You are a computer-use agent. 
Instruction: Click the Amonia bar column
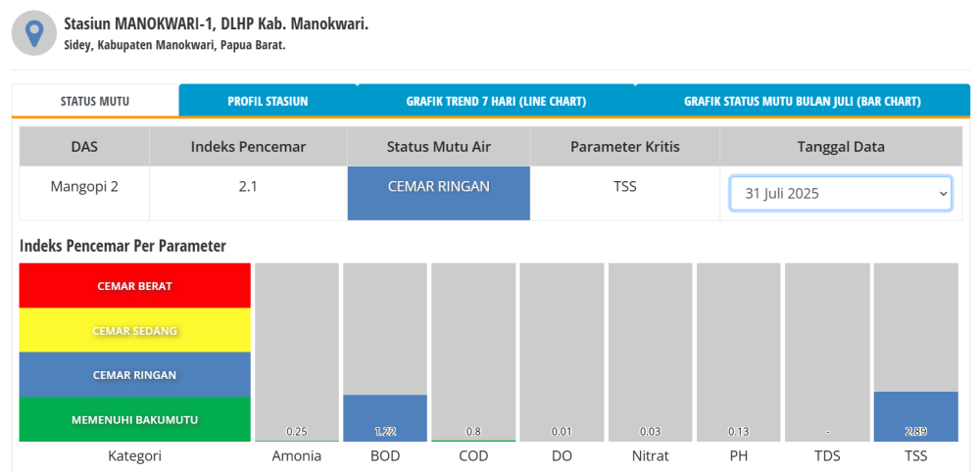coord(297,353)
